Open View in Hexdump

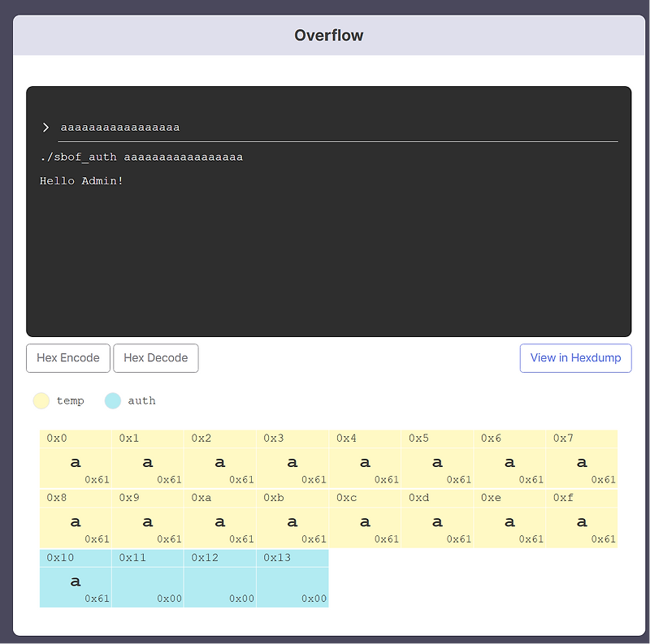[575, 358]
